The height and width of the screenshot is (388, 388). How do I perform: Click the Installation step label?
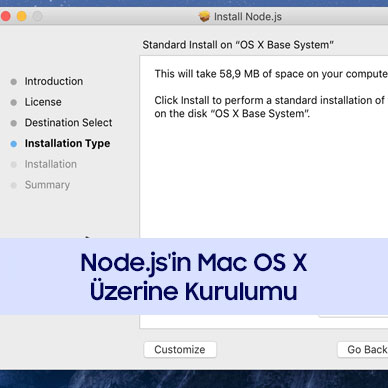click(x=51, y=164)
